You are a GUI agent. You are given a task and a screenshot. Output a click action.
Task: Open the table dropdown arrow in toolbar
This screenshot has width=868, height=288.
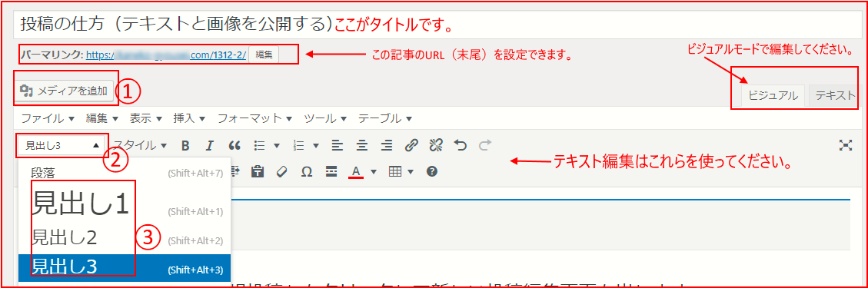click(411, 172)
